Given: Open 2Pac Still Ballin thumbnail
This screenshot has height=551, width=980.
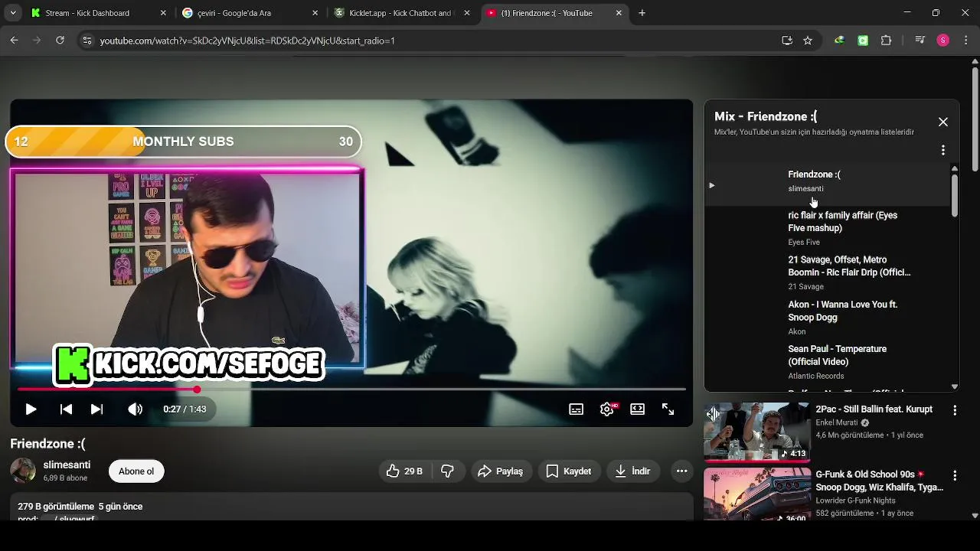Looking at the screenshot, I should click(x=756, y=432).
